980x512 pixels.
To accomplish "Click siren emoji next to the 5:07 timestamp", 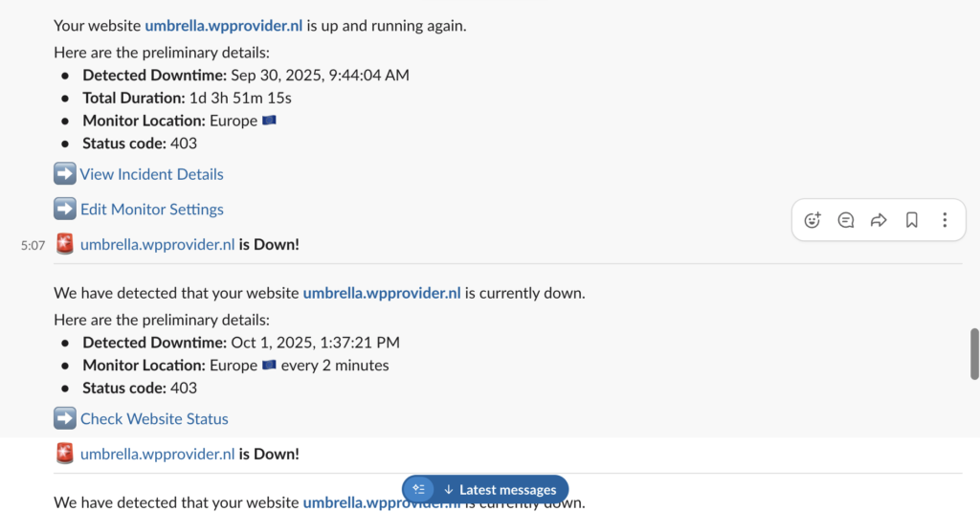I will point(65,244).
